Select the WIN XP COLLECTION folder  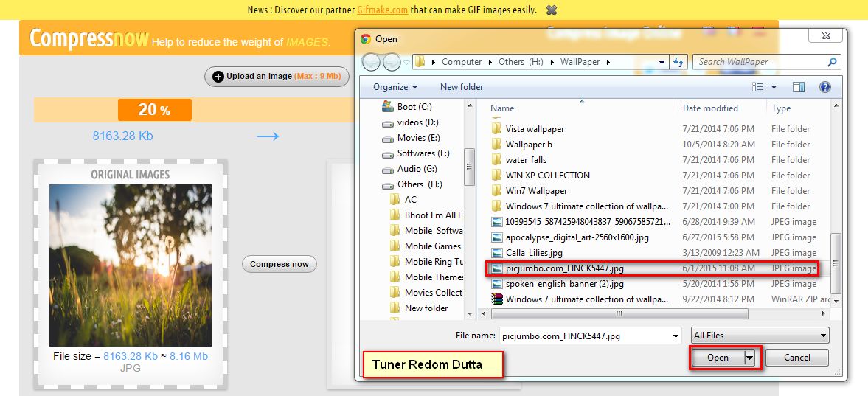541,176
